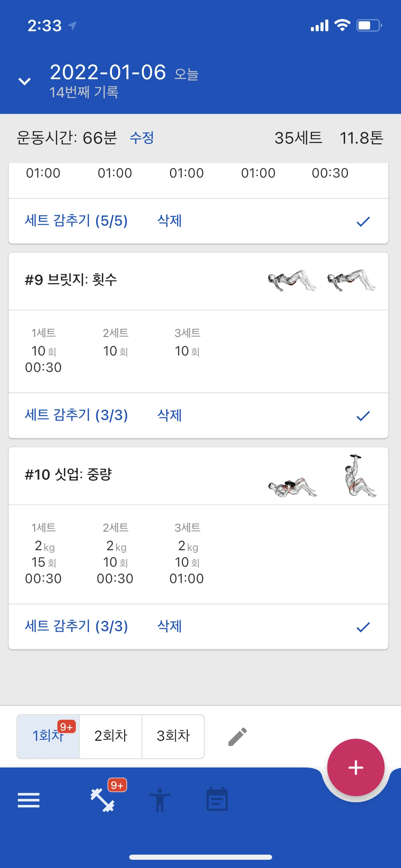The image size is (401, 868).
Task: Collapse sets with 세트 감추기 (3/3) for 싯업
Action: pyautogui.click(x=76, y=627)
